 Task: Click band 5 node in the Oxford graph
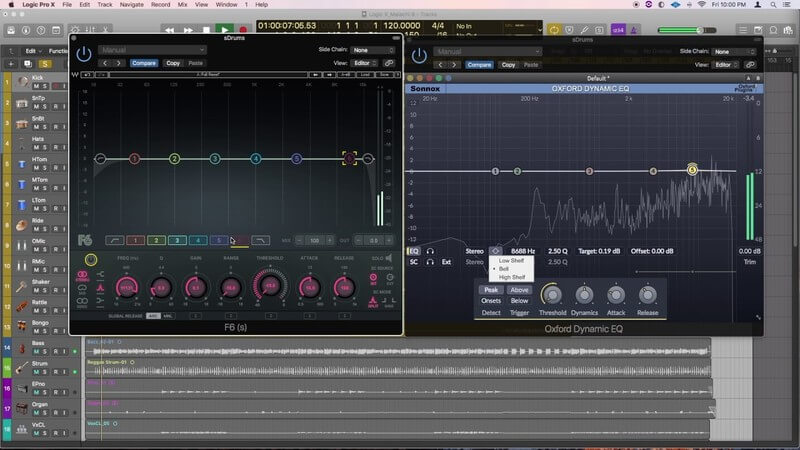click(x=692, y=170)
